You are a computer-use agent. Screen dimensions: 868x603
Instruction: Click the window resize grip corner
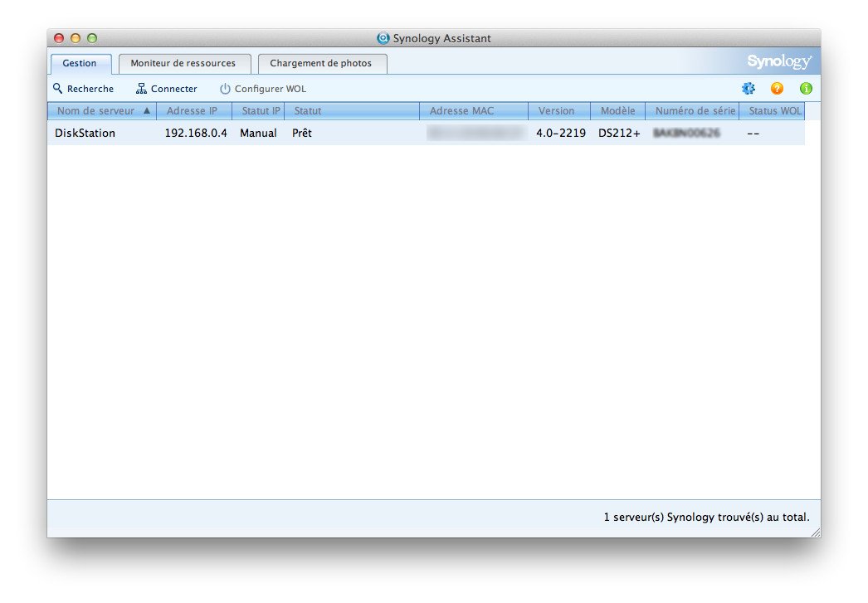tap(815, 532)
